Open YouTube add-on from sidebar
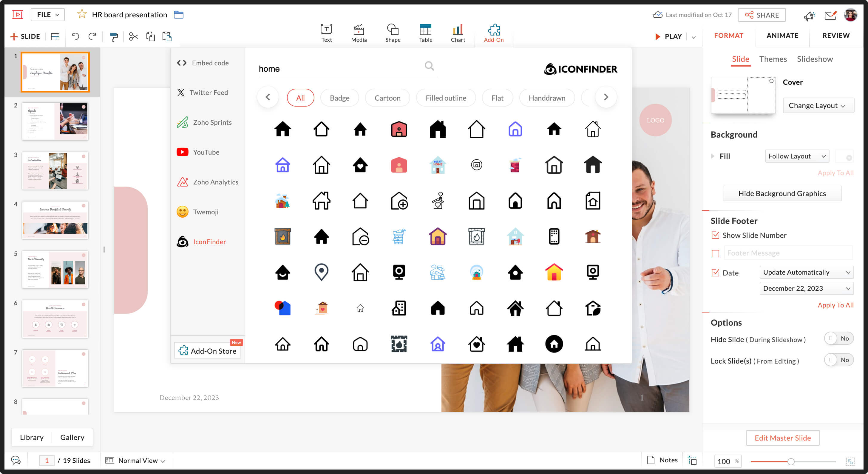The height and width of the screenshot is (474, 868). [206, 152]
